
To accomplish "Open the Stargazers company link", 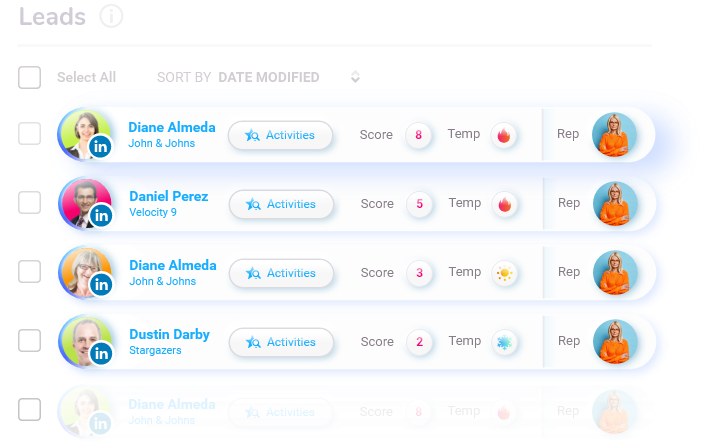I will tap(155, 351).
